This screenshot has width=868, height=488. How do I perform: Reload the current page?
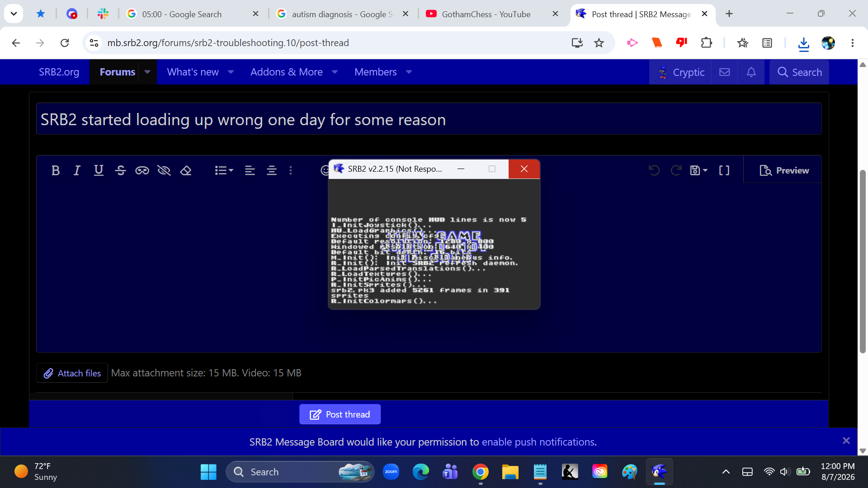pyautogui.click(x=65, y=43)
